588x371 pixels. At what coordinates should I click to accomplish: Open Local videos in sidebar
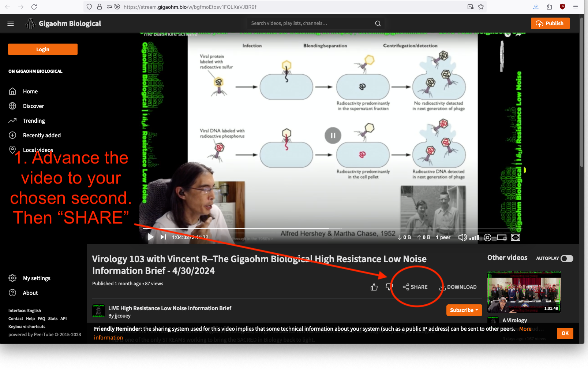pyautogui.click(x=38, y=150)
